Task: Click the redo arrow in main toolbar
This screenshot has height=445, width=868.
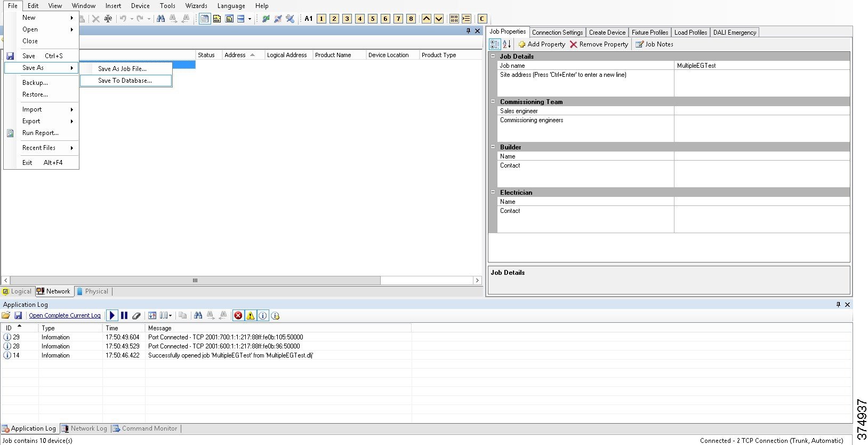Action: 140,19
